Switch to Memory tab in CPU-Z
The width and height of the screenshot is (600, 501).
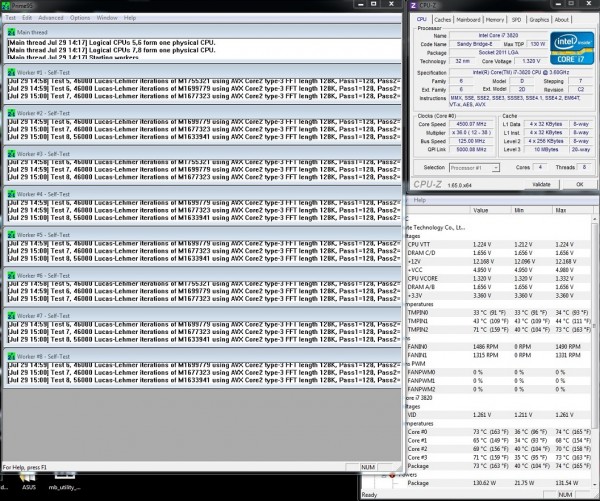tap(495, 20)
